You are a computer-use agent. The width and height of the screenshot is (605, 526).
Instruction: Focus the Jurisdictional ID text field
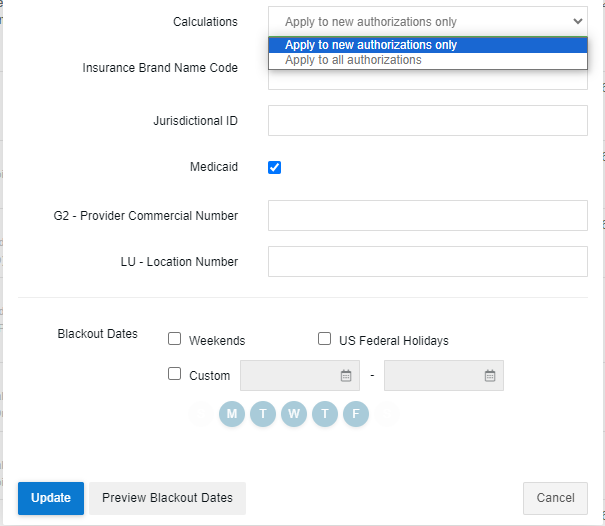(427, 121)
